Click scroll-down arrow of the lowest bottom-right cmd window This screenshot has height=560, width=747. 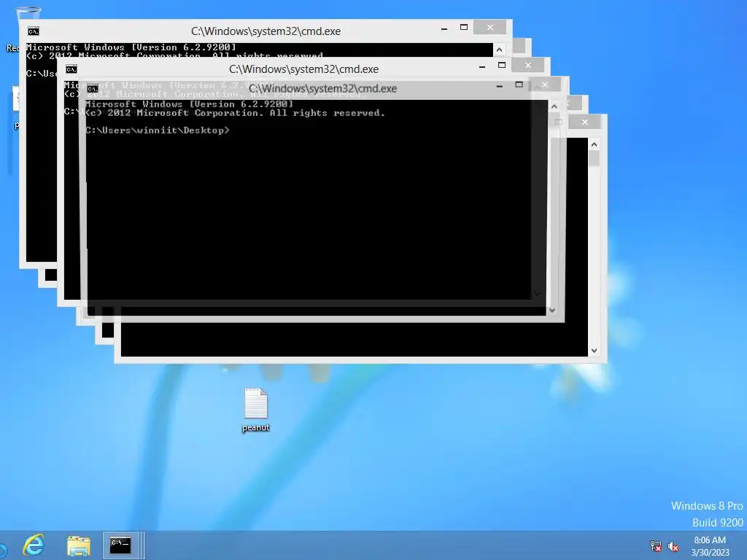[594, 351]
